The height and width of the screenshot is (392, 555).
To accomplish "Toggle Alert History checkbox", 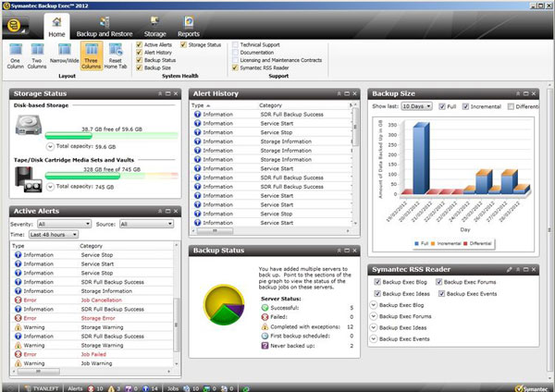I will [x=139, y=53].
